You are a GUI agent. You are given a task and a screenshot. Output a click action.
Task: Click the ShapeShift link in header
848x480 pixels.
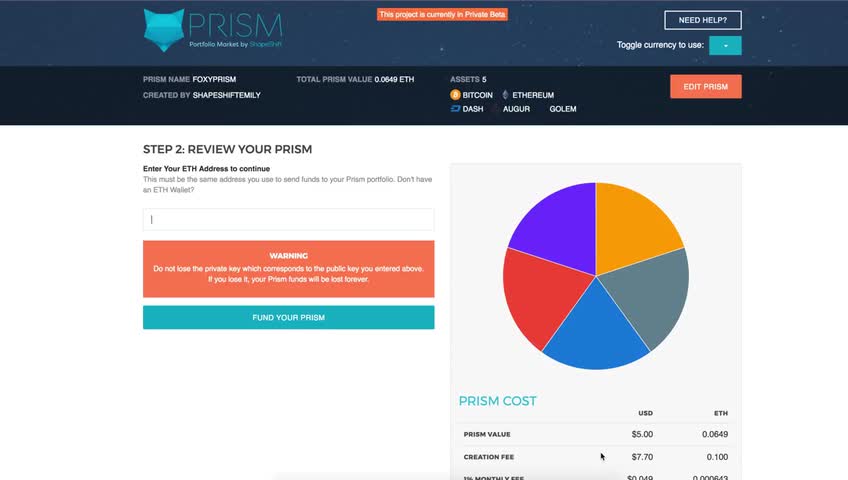(x=266, y=44)
